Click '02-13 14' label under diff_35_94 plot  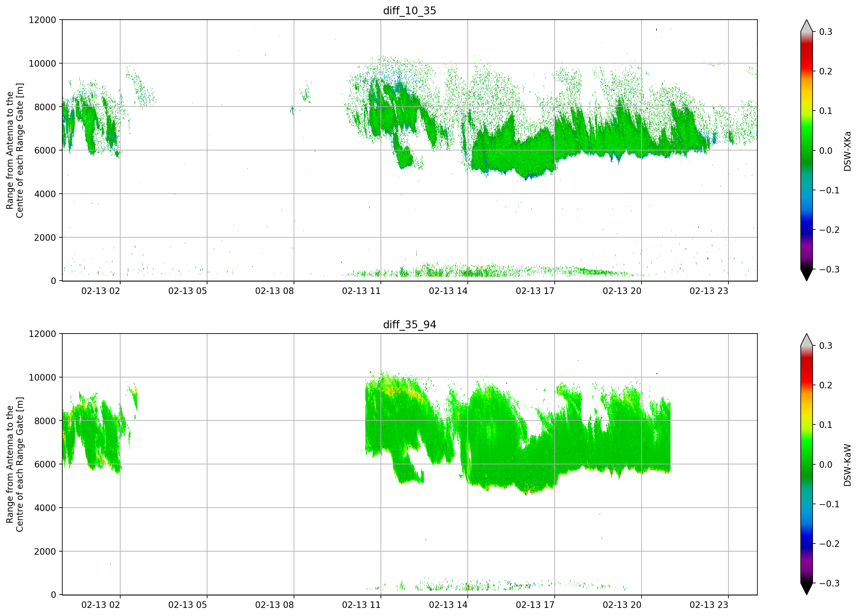448,605
